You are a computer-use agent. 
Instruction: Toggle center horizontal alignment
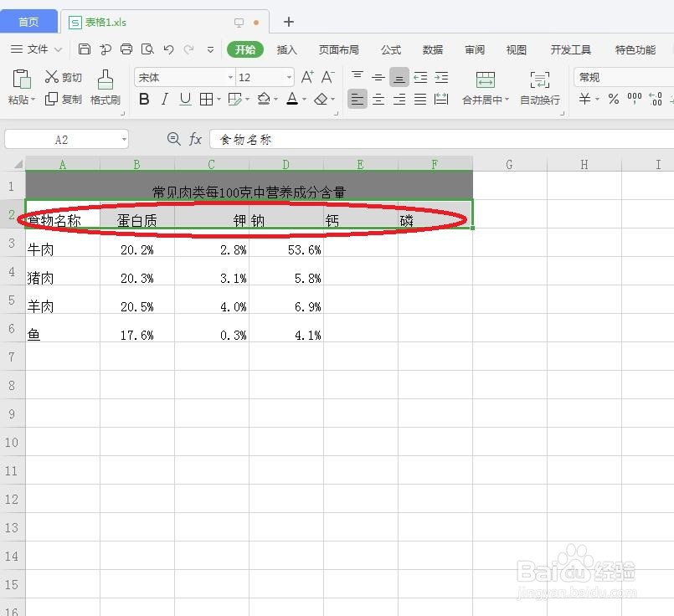coord(378,100)
